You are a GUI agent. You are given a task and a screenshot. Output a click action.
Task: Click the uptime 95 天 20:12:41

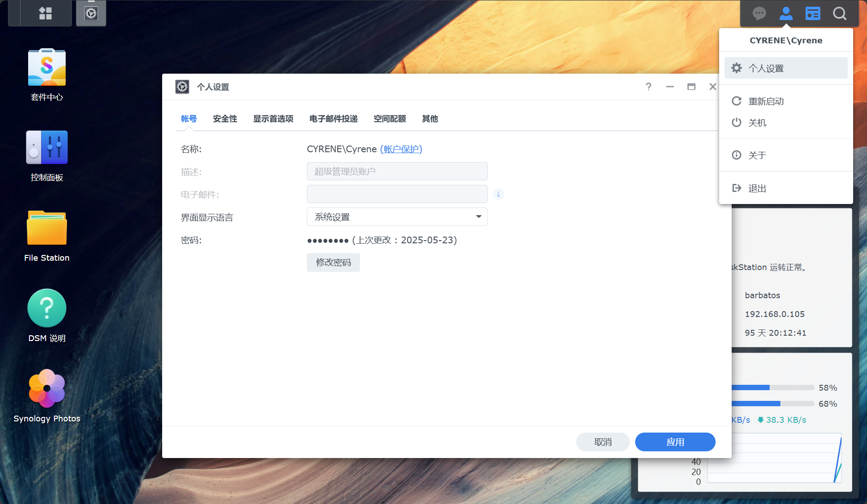(775, 333)
